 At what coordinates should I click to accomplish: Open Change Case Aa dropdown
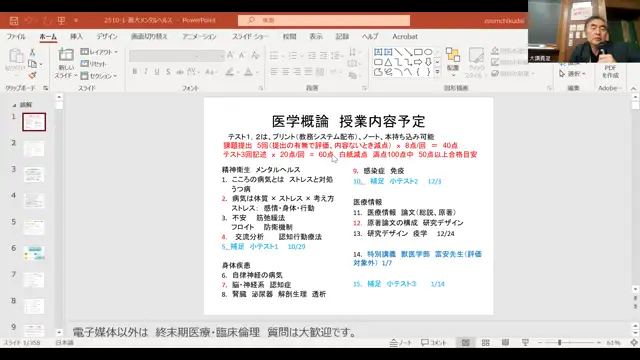(211, 72)
